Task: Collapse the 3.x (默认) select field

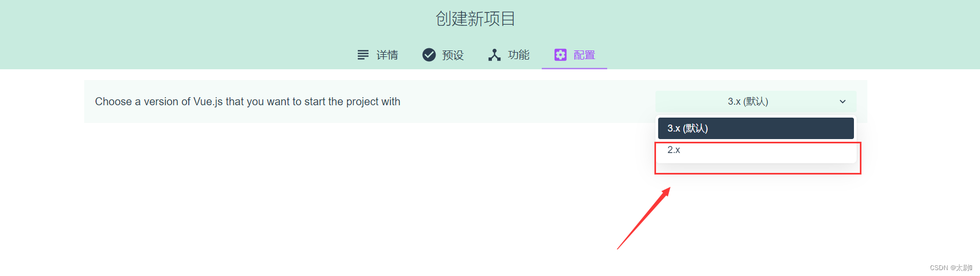Action: tap(756, 101)
